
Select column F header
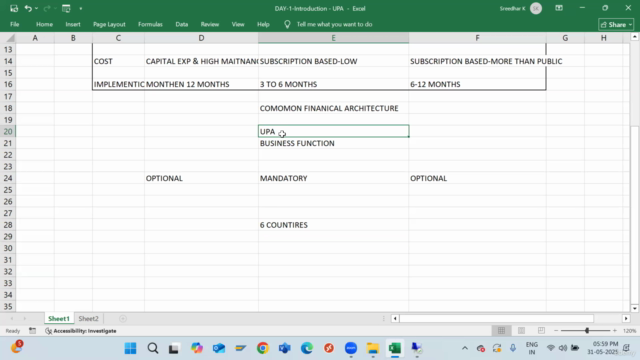[x=477, y=38]
